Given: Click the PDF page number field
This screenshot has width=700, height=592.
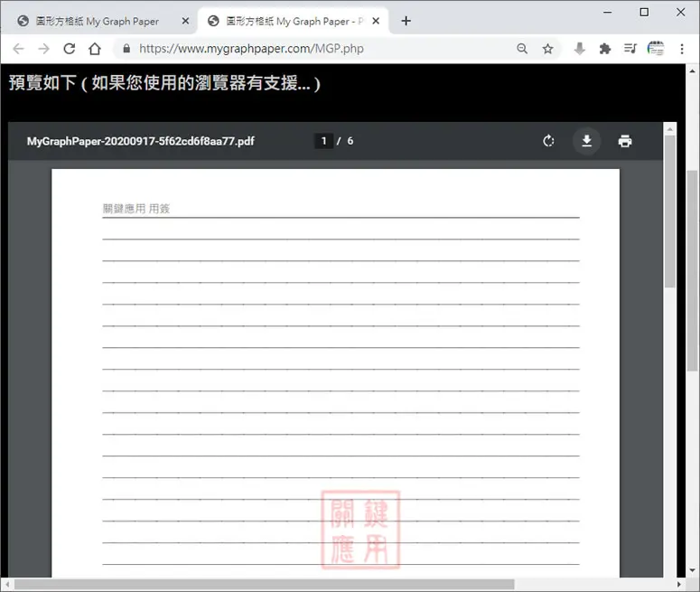Looking at the screenshot, I should point(323,141).
